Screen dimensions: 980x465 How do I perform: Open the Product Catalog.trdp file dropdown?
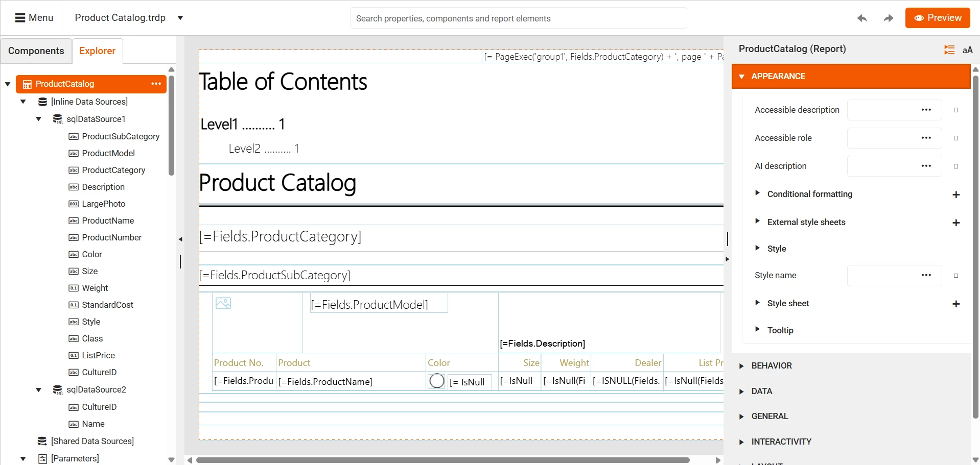tap(180, 18)
